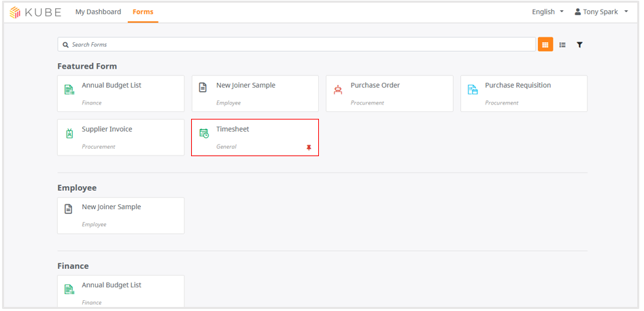644x311 pixels.
Task: Click the Purchase Requisition icon
Action: [473, 90]
